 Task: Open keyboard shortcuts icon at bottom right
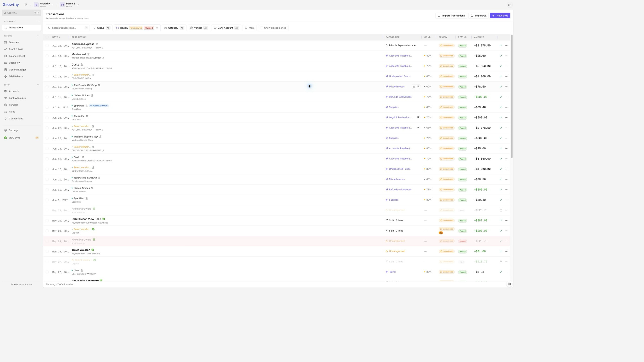[x=509, y=284]
